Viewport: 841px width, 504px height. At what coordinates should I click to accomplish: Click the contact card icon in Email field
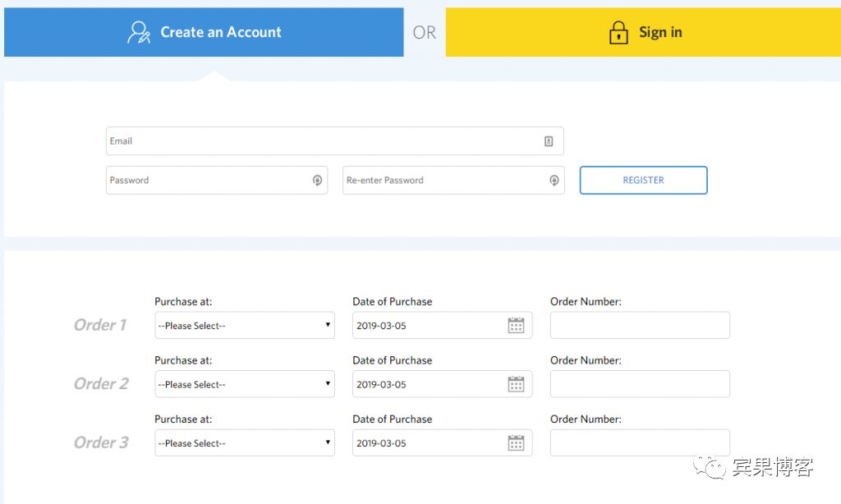[x=549, y=141]
